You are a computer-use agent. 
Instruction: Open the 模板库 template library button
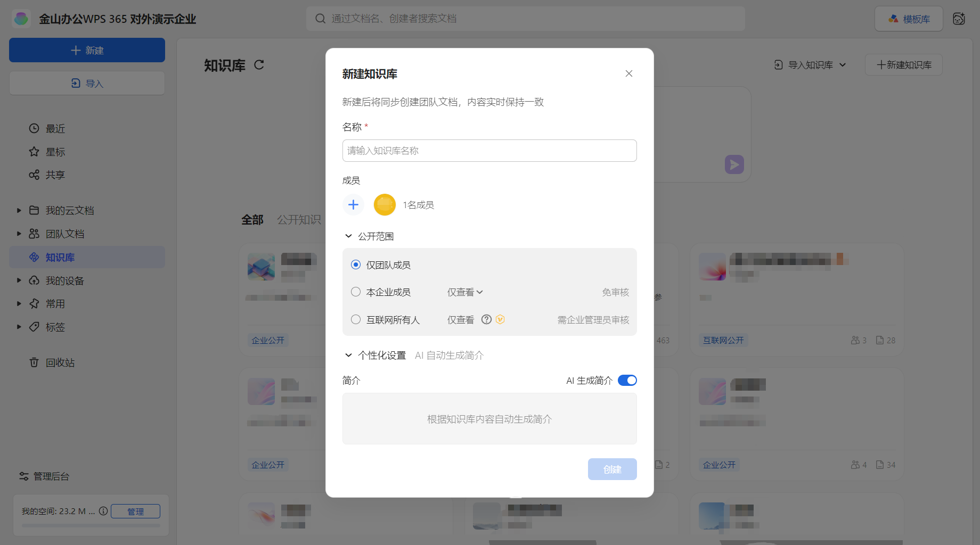coord(909,19)
